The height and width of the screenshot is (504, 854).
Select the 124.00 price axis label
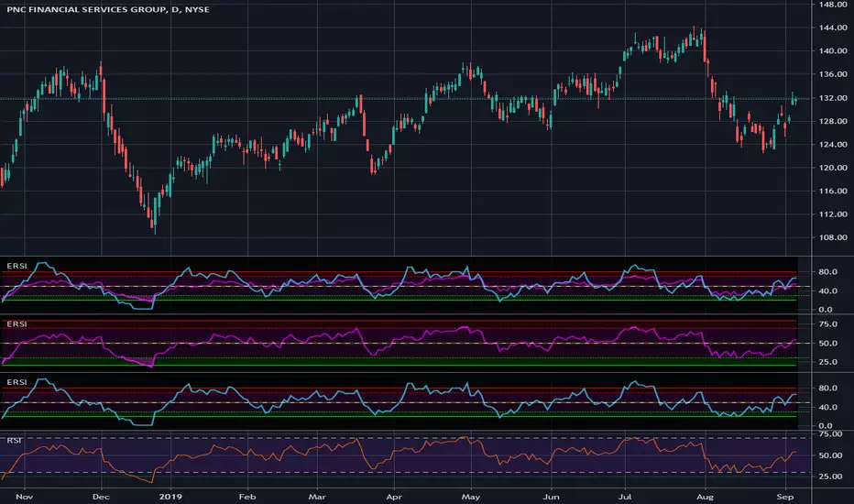coord(833,145)
